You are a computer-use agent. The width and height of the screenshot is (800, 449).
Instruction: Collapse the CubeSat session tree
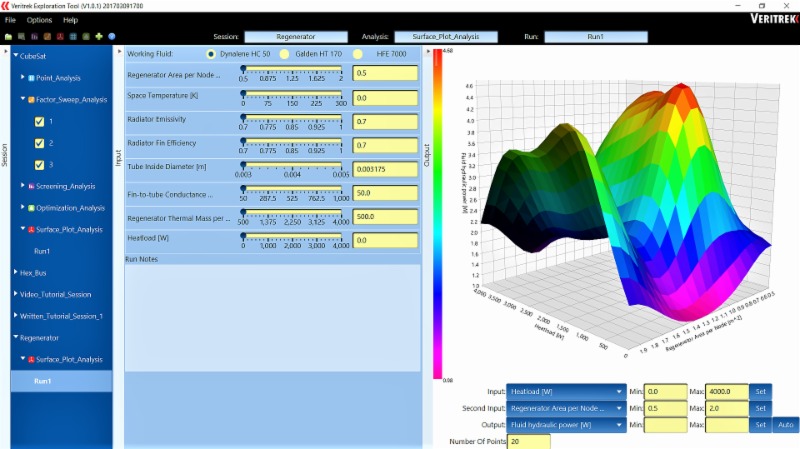pyautogui.click(x=16, y=55)
